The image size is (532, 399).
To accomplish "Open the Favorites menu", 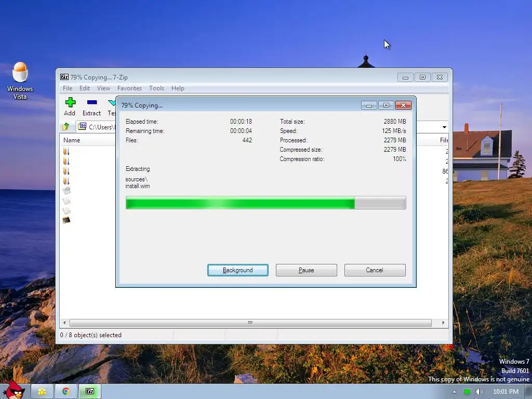I will (129, 88).
